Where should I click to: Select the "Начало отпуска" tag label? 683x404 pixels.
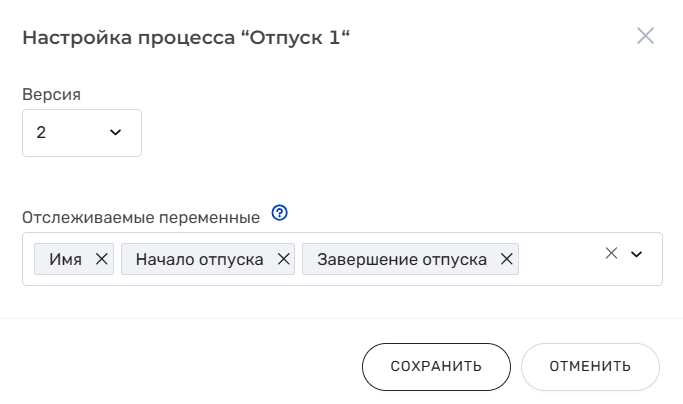200,259
